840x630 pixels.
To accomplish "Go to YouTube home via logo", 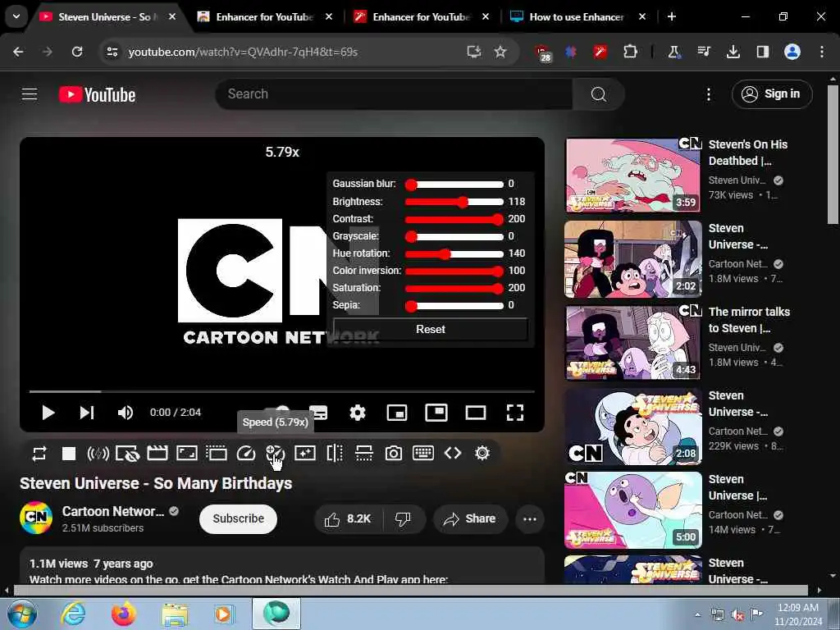I will tap(97, 95).
